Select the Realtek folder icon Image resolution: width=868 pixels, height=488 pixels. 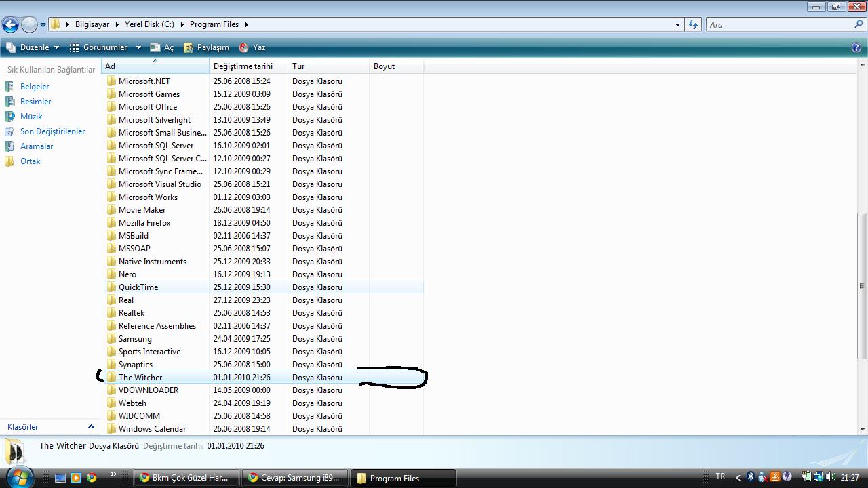112,313
